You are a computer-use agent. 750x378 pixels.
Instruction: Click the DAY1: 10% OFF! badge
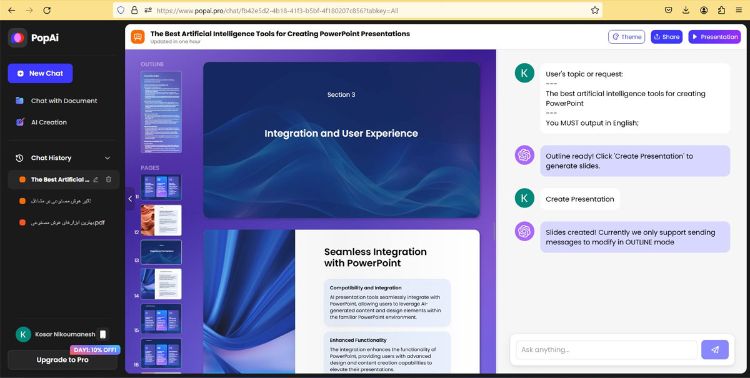point(95,350)
